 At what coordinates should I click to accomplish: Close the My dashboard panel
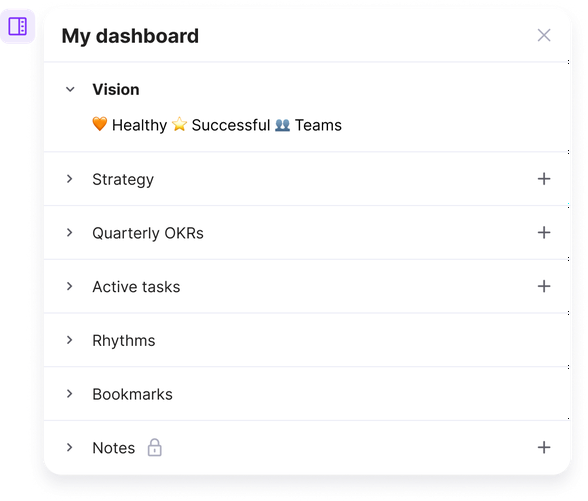point(544,36)
